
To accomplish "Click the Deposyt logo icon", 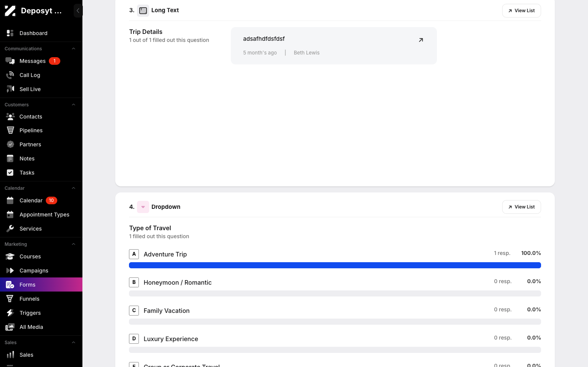I will coord(10,11).
